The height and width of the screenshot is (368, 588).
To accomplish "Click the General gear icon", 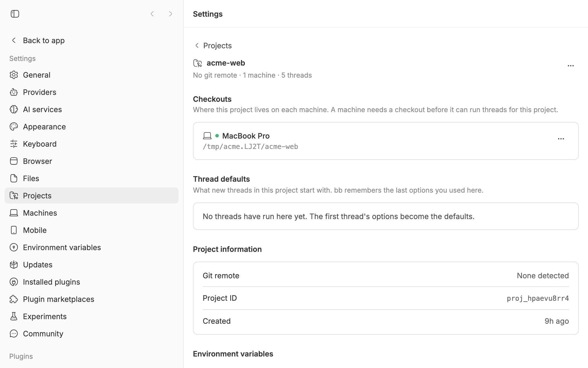I will pos(14,75).
